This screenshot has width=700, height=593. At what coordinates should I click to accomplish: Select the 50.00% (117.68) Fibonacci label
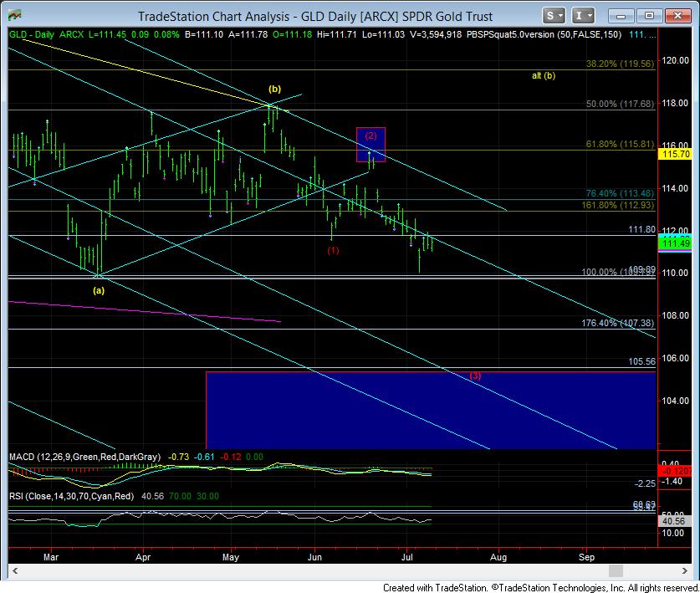tap(620, 104)
